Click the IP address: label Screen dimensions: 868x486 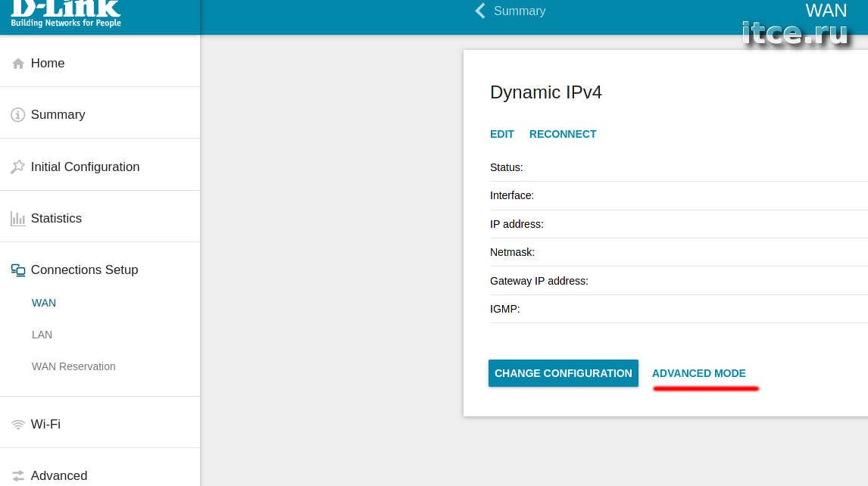[x=517, y=224]
